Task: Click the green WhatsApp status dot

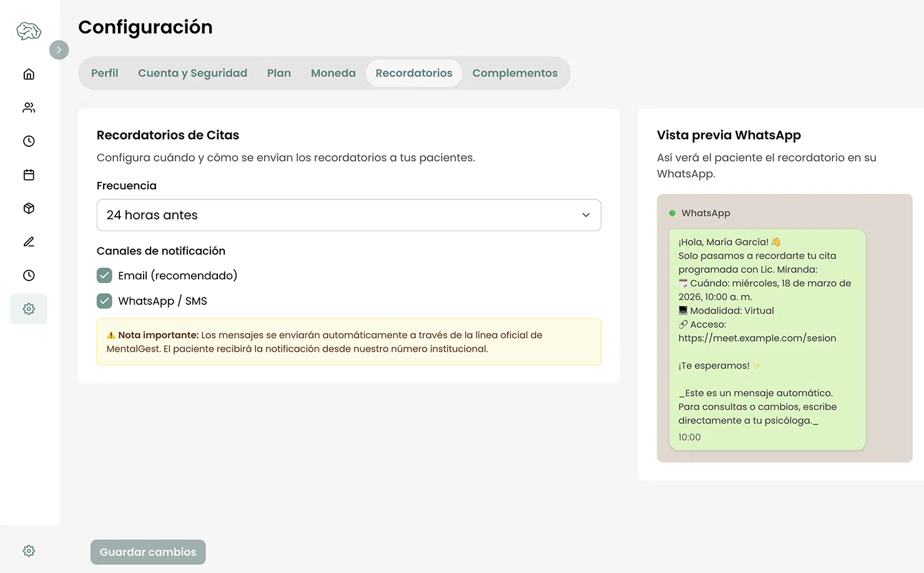Action: tap(672, 213)
